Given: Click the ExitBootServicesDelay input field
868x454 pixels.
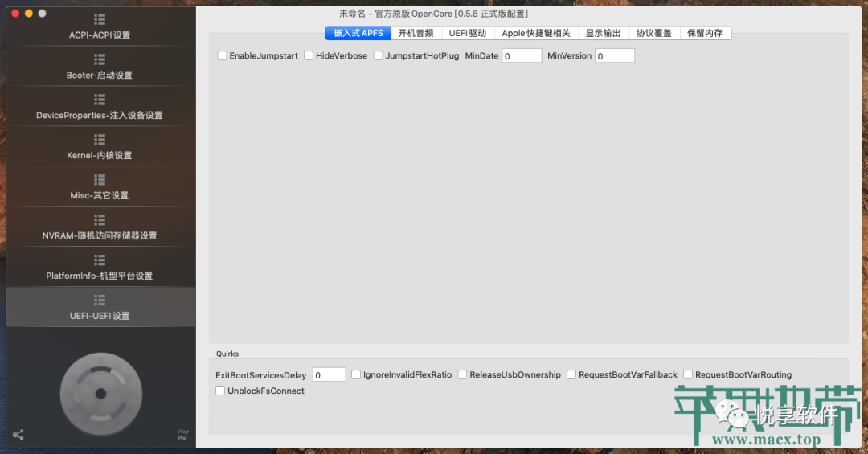Looking at the screenshot, I should pyautogui.click(x=330, y=374).
